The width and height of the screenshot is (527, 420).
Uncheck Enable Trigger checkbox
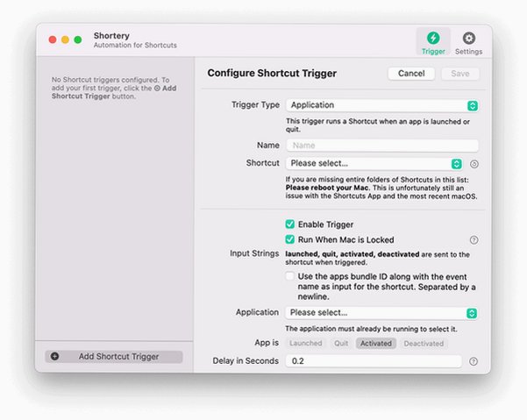click(x=289, y=224)
